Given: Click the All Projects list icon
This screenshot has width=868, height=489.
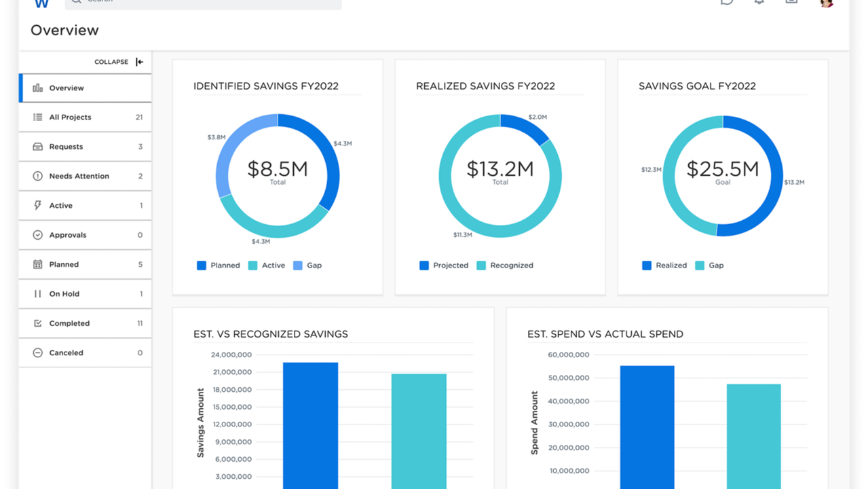Looking at the screenshot, I should tap(38, 117).
